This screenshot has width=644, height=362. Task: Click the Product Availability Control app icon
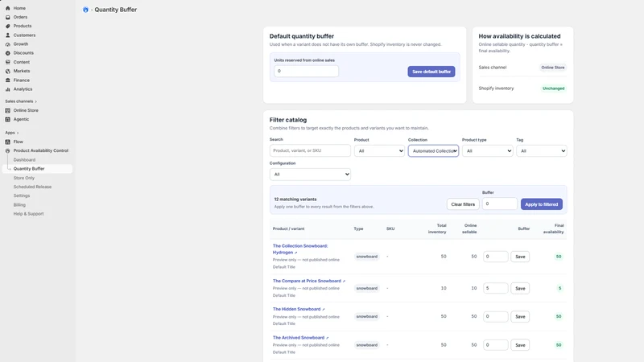[x=8, y=150]
